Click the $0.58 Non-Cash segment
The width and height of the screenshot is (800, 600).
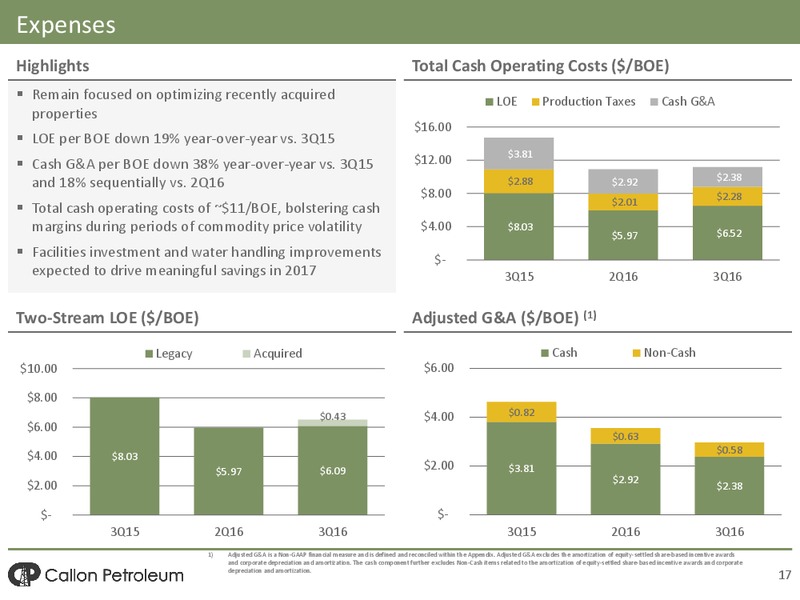729,450
